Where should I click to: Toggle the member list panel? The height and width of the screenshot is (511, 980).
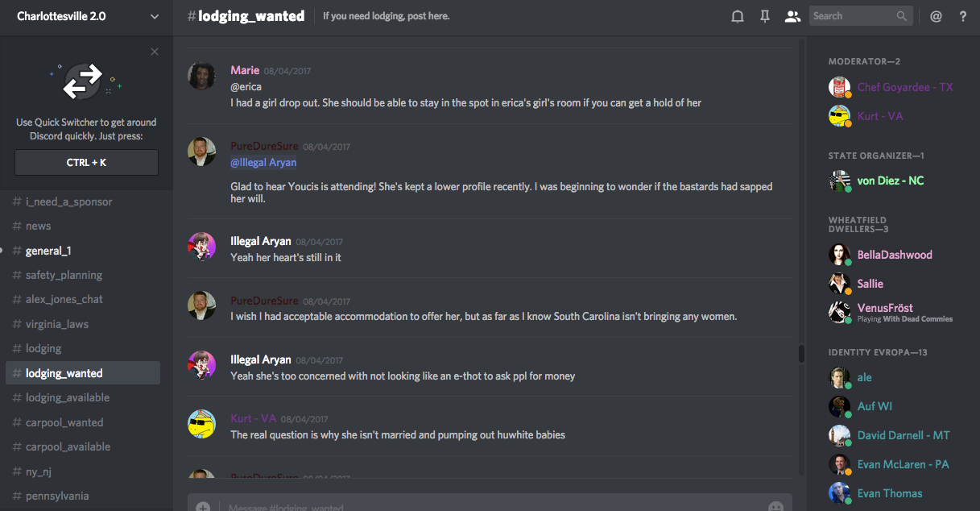(x=792, y=16)
